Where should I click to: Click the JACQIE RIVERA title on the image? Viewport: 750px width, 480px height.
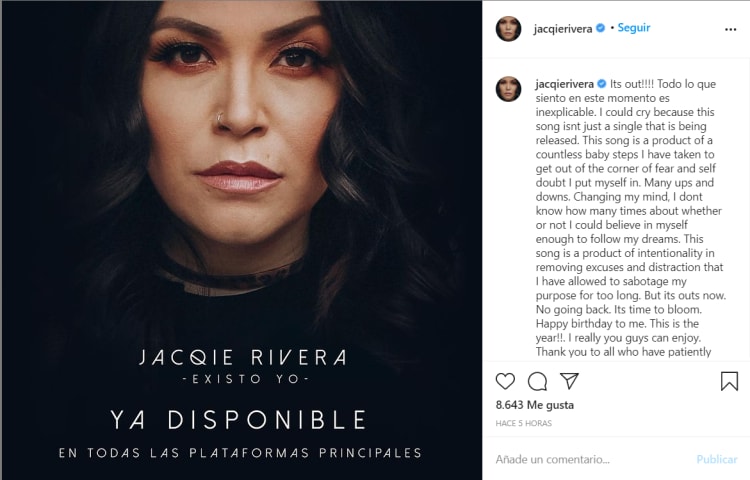click(243, 357)
